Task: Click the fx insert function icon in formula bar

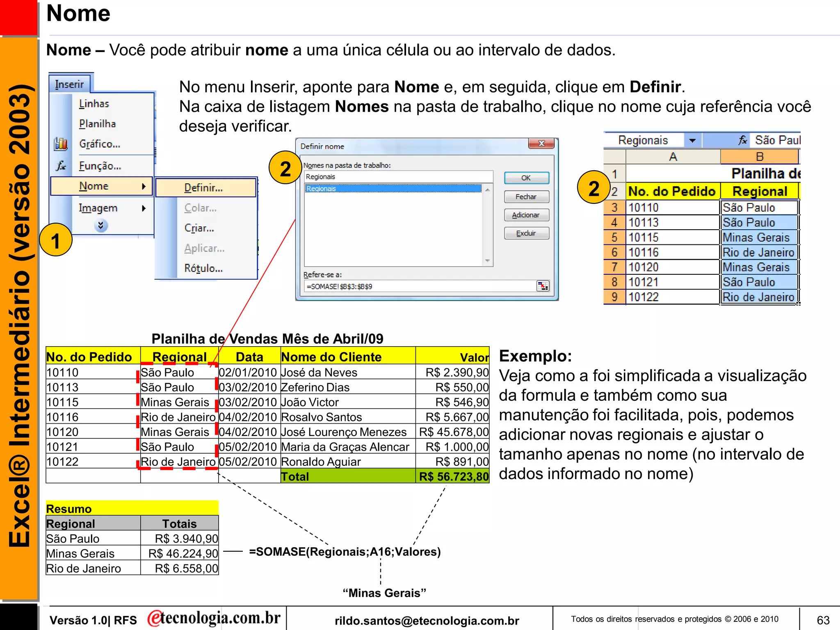Action: click(742, 140)
